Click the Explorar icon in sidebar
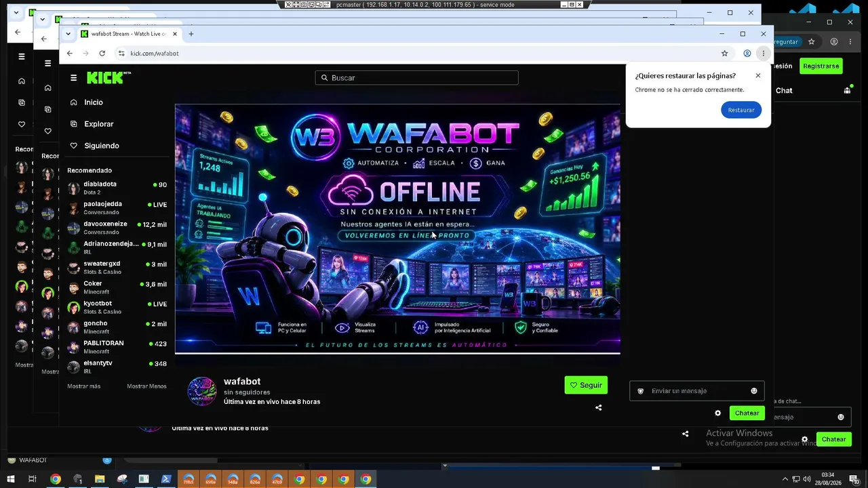Screen dimensions: 868x488 pos(74,124)
